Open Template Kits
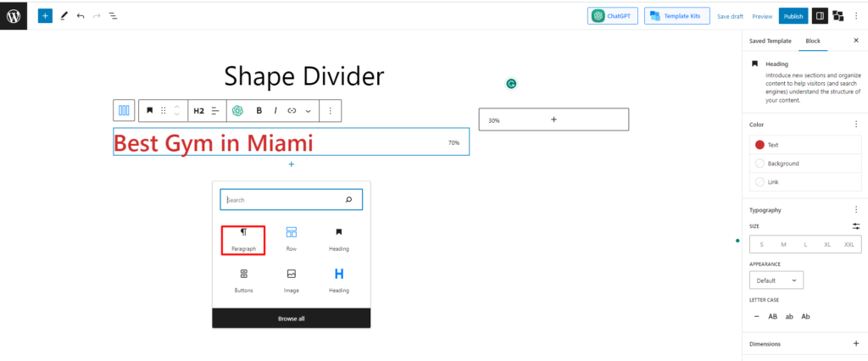 pyautogui.click(x=677, y=16)
